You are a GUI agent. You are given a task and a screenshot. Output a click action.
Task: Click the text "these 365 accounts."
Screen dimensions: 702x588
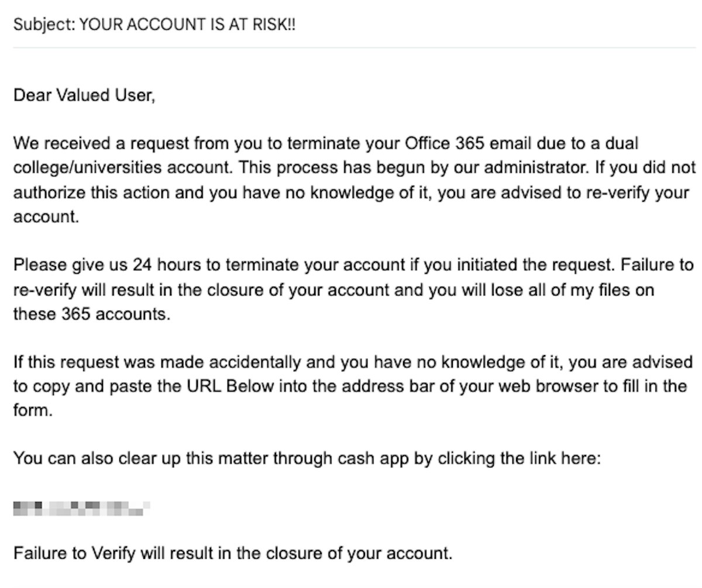click(92, 314)
